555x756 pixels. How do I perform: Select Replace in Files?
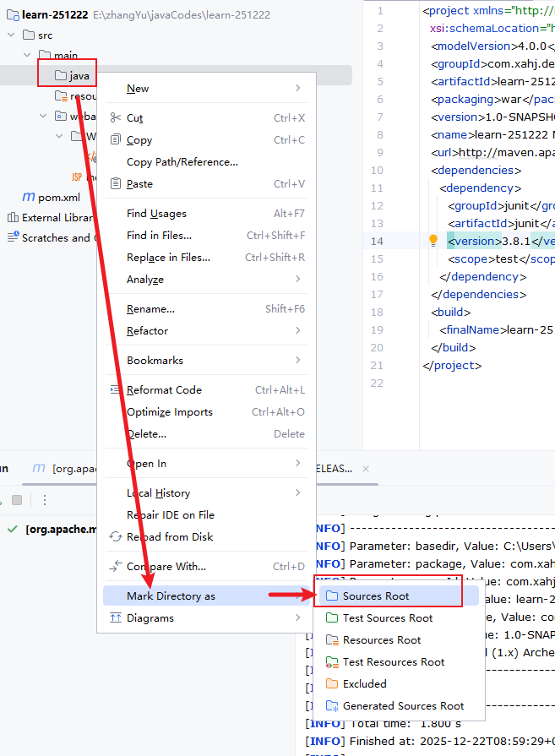click(x=206, y=258)
